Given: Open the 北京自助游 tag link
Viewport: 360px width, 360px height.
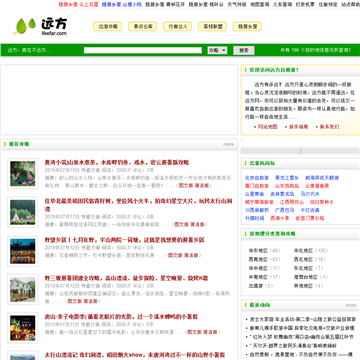Looking at the screenshot, I should click(257, 178).
